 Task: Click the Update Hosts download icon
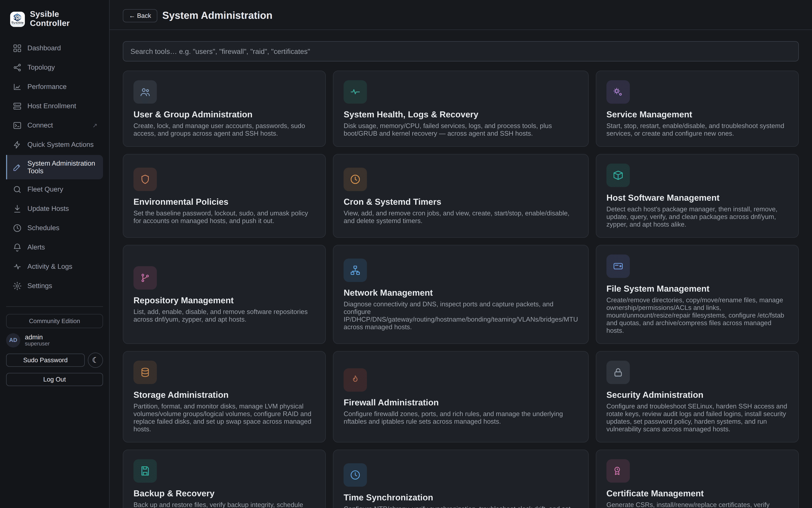click(x=17, y=209)
